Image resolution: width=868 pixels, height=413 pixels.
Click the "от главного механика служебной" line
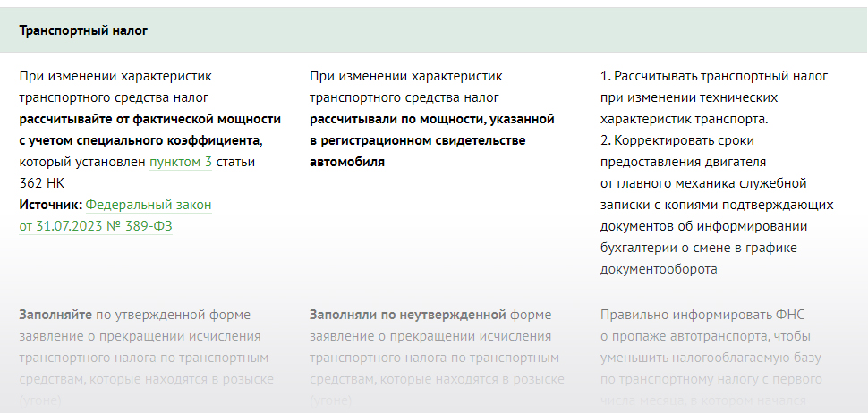pyautogui.click(x=703, y=183)
